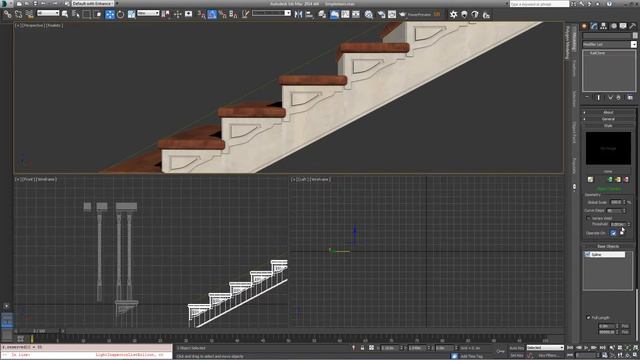The width and height of the screenshot is (640, 360).
Task: Click the Unlink Selection tool
Action: click(19, 14)
